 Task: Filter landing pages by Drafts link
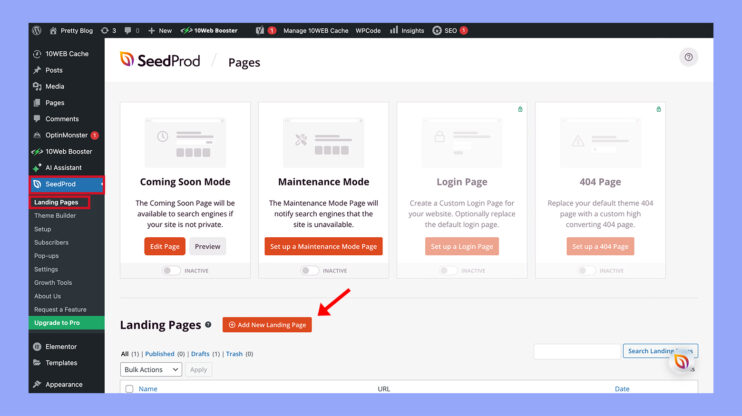[x=198, y=353]
